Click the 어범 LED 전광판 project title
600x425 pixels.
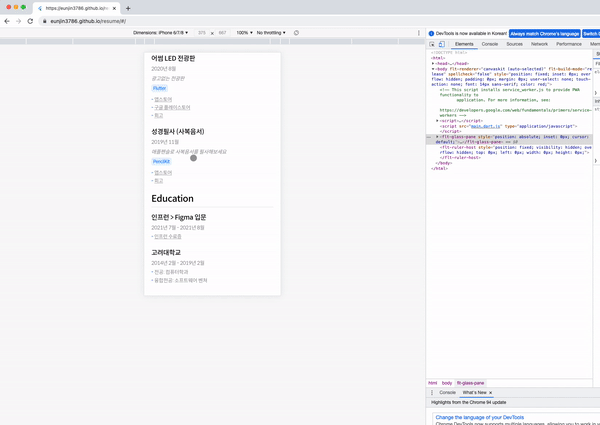(173, 58)
